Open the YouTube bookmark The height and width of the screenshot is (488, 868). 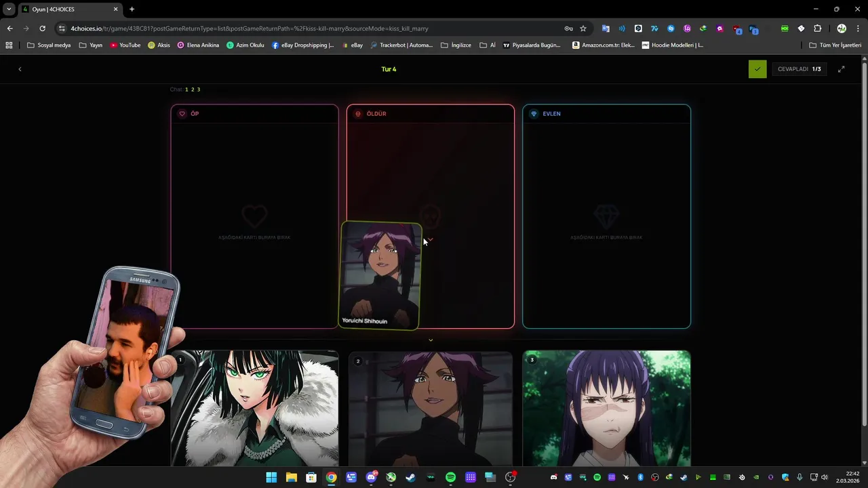(x=125, y=45)
